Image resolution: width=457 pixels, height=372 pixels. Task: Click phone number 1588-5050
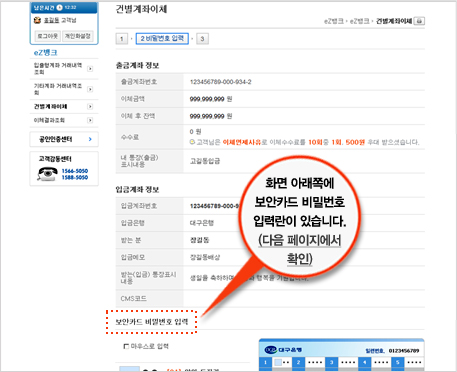point(75,177)
